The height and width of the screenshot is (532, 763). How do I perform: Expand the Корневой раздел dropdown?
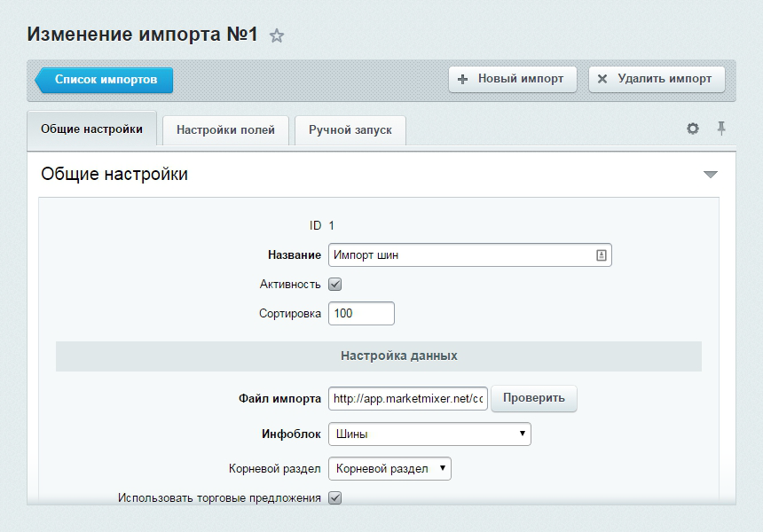tap(389, 468)
